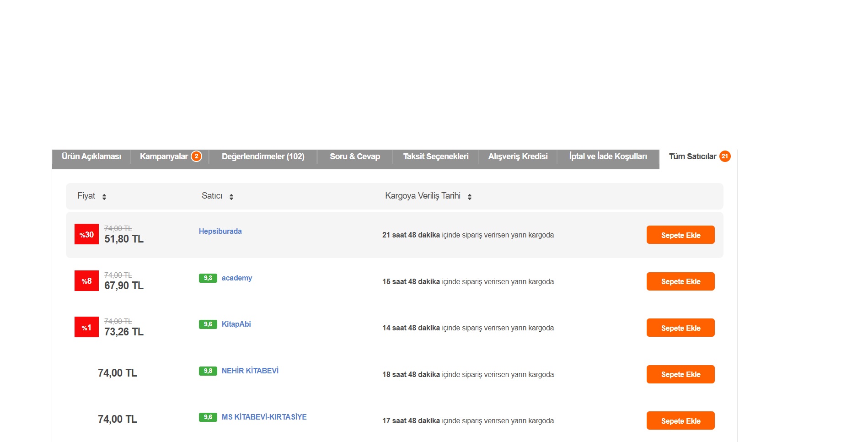868x442 pixels.
Task: Select the Alışveriş Kredisi tab
Action: coord(518,156)
